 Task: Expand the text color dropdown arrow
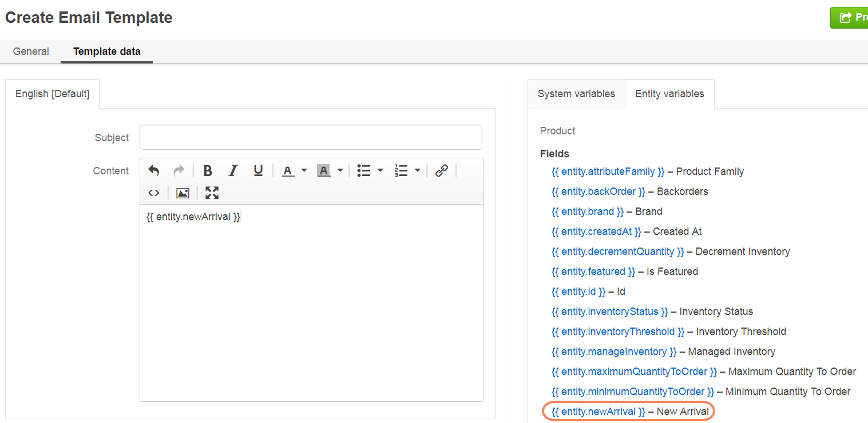coord(304,170)
